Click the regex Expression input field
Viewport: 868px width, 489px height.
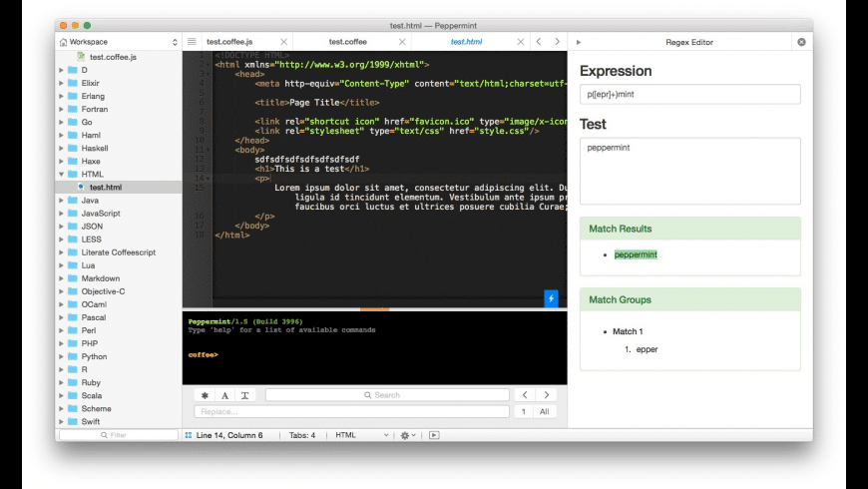coord(689,94)
